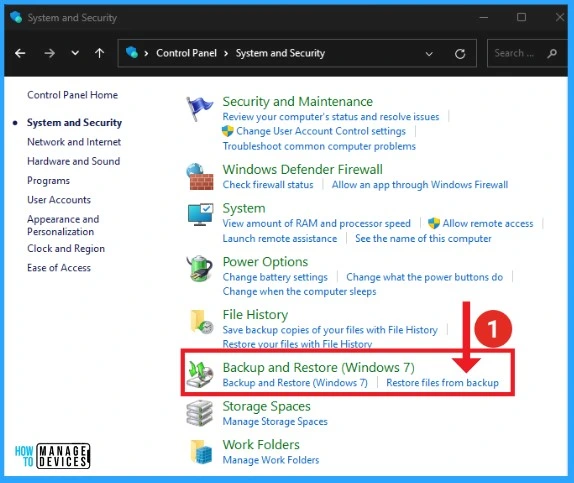
Task: Click Review your computer's status and resolve issues
Action: pyautogui.click(x=331, y=116)
